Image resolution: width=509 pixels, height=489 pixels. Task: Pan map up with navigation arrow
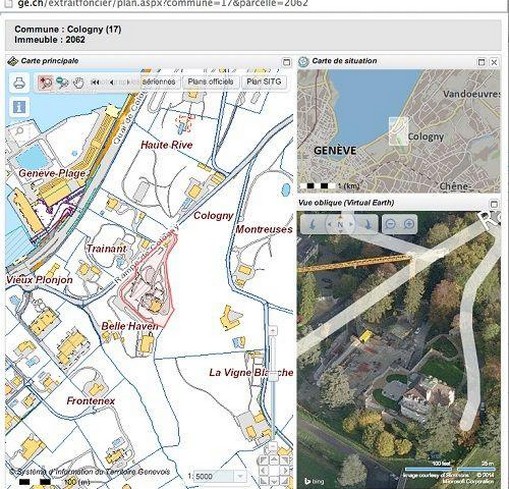click(274, 460)
